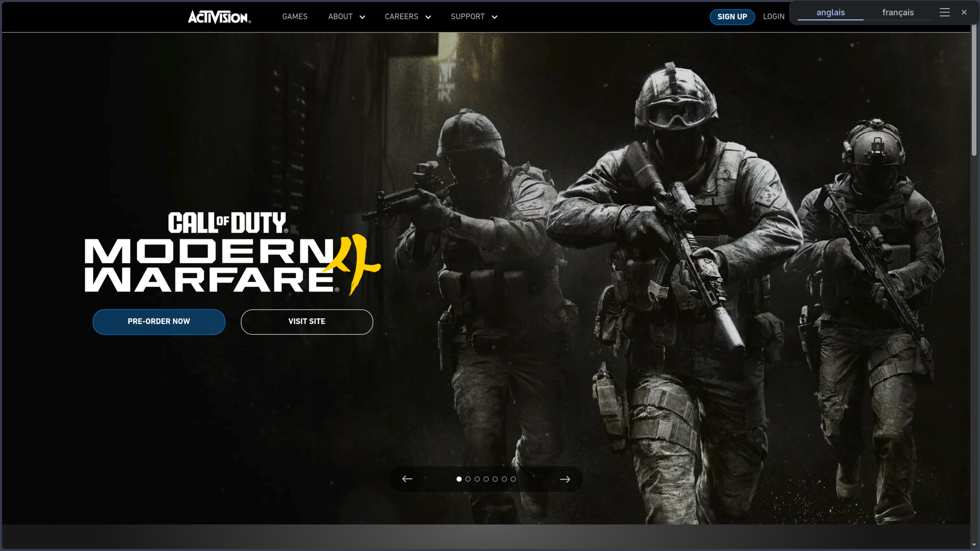Viewport: 980px width, 551px height.
Task: Select the anglais translation tab
Action: [x=830, y=12]
